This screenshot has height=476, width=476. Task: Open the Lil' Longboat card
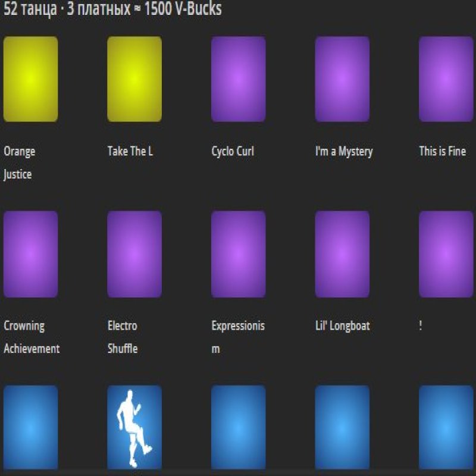pyautogui.click(x=343, y=252)
